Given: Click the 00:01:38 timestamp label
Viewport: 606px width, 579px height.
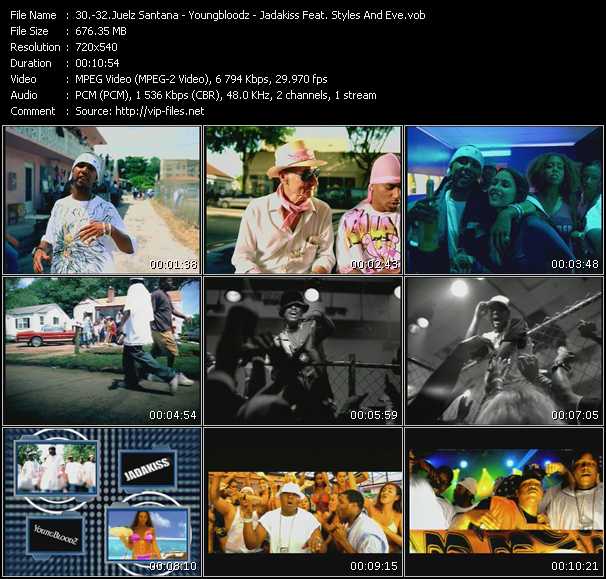Looking at the screenshot, I should (174, 264).
